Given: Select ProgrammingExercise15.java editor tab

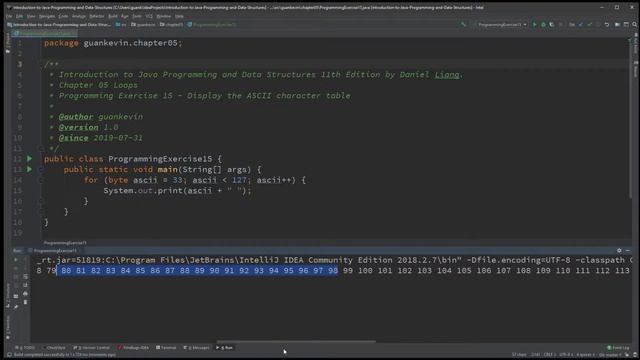Looking at the screenshot, I should click(44, 33).
